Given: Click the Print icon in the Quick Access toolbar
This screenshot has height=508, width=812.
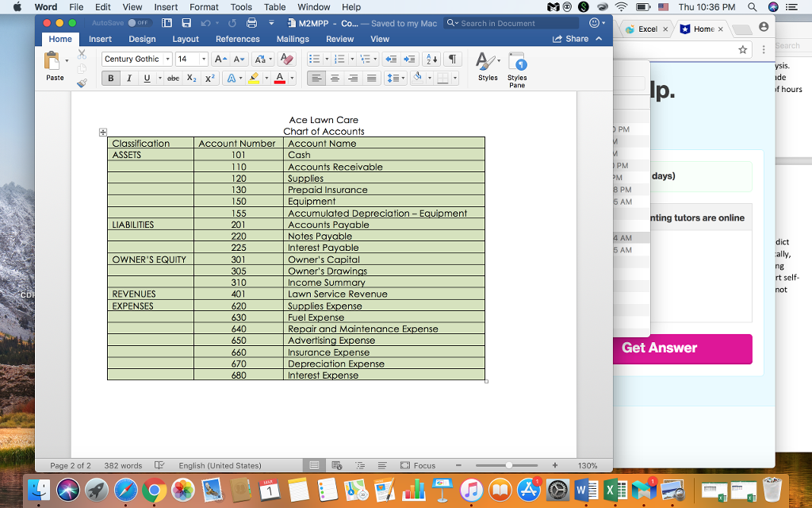Looking at the screenshot, I should tap(252, 23).
